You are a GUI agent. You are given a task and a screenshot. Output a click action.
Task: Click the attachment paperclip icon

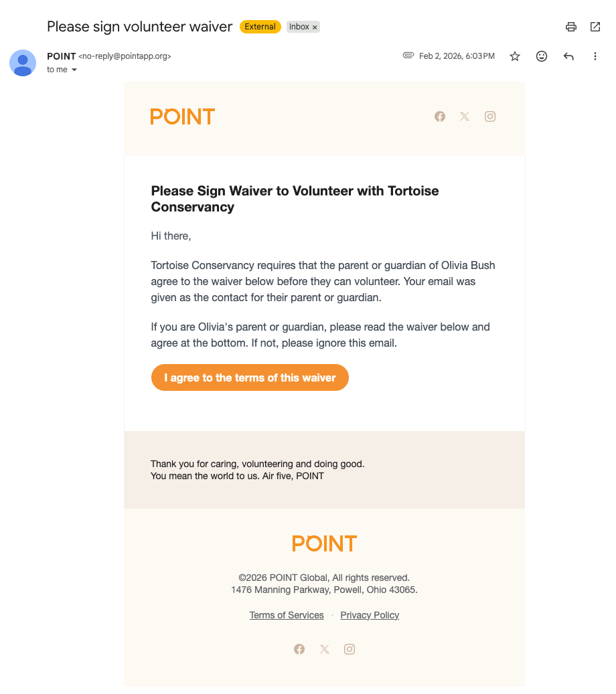408,56
